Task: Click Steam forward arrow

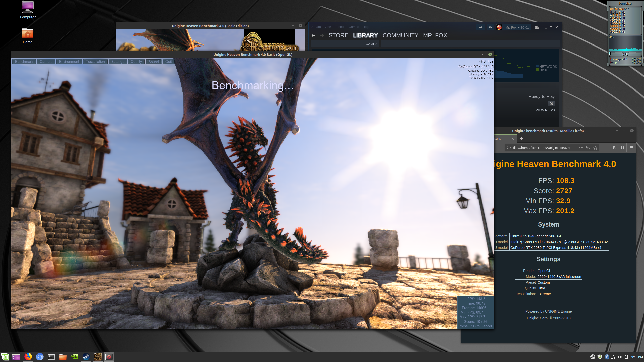Action: (x=322, y=35)
